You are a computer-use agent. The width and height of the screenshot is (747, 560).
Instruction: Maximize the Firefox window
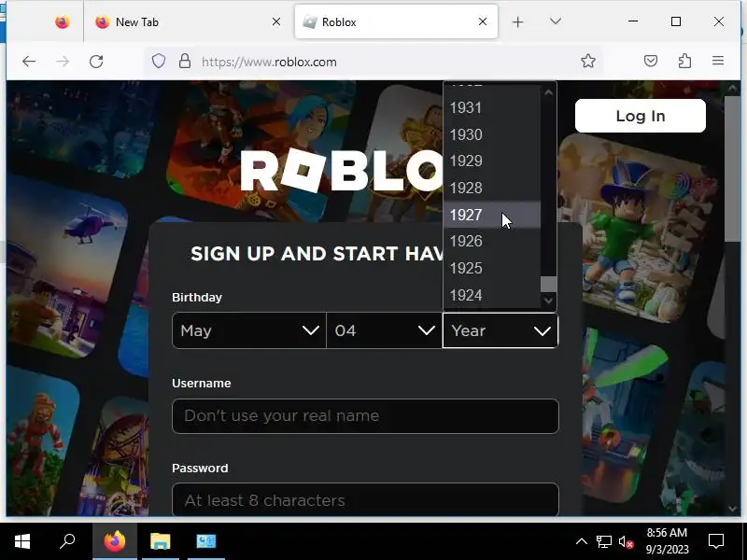(675, 21)
